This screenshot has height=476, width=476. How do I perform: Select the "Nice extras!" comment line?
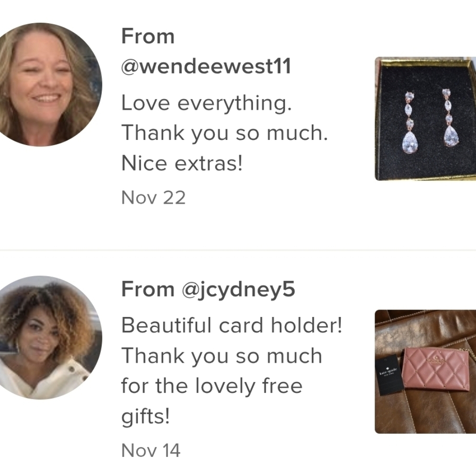pyautogui.click(x=182, y=164)
